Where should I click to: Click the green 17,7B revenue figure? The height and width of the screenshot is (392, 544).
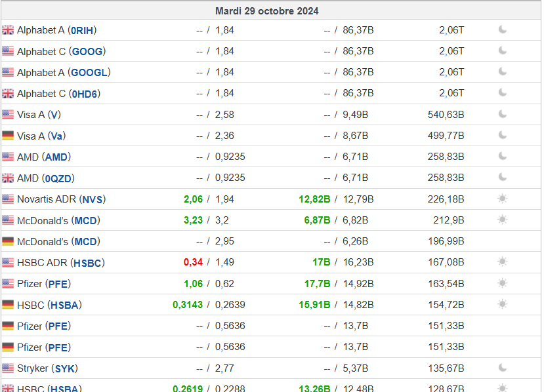pyautogui.click(x=317, y=284)
